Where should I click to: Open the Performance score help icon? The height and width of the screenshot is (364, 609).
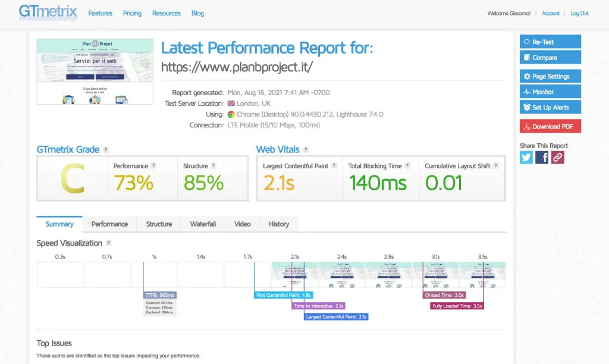click(153, 166)
